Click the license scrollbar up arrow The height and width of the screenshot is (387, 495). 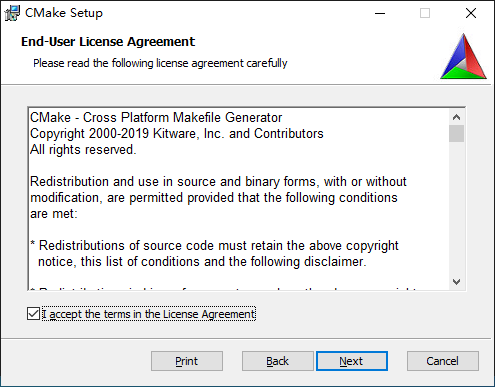click(x=456, y=117)
